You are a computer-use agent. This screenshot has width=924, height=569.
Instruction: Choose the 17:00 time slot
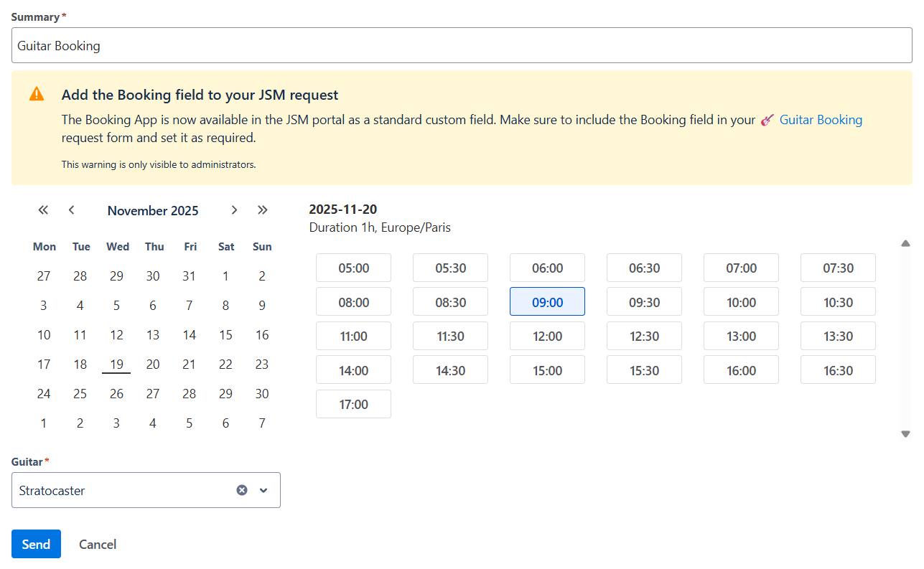353,405
